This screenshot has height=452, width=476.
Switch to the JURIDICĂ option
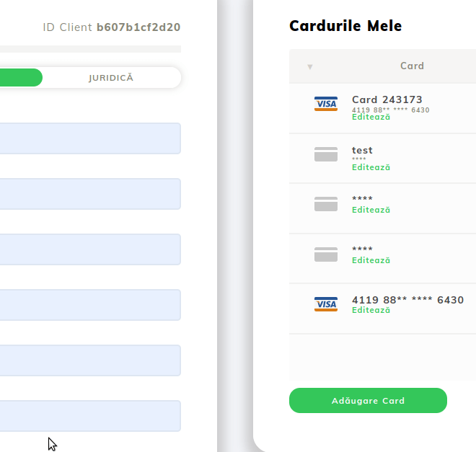click(x=111, y=78)
